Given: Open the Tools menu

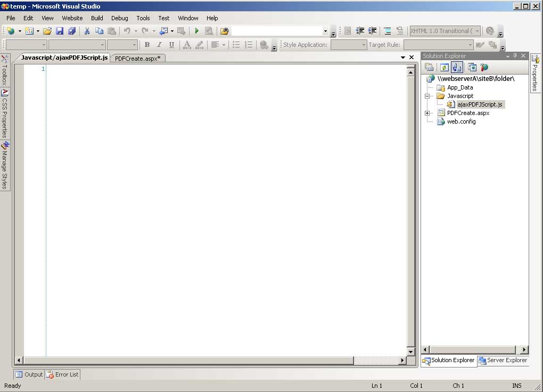Looking at the screenshot, I should [x=143, y=18].
